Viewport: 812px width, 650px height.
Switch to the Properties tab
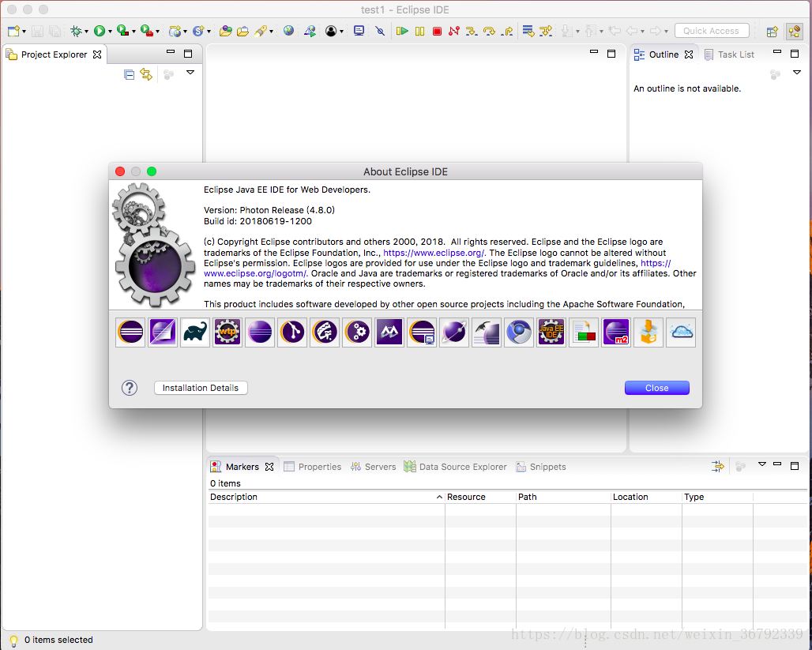[313, 467]
